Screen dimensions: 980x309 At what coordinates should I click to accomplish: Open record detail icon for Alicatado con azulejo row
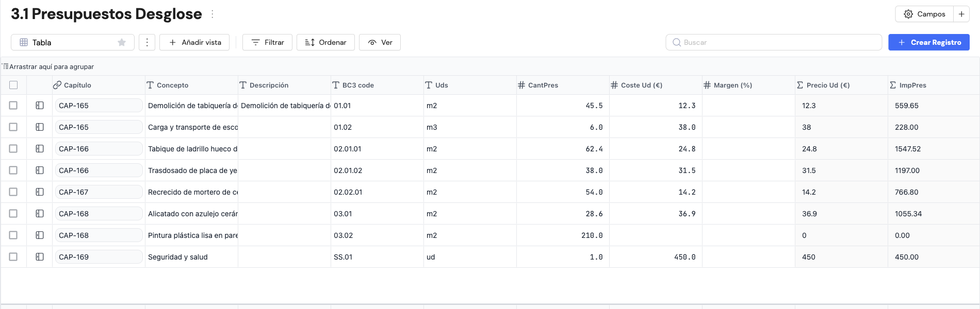tap(40, 214)
